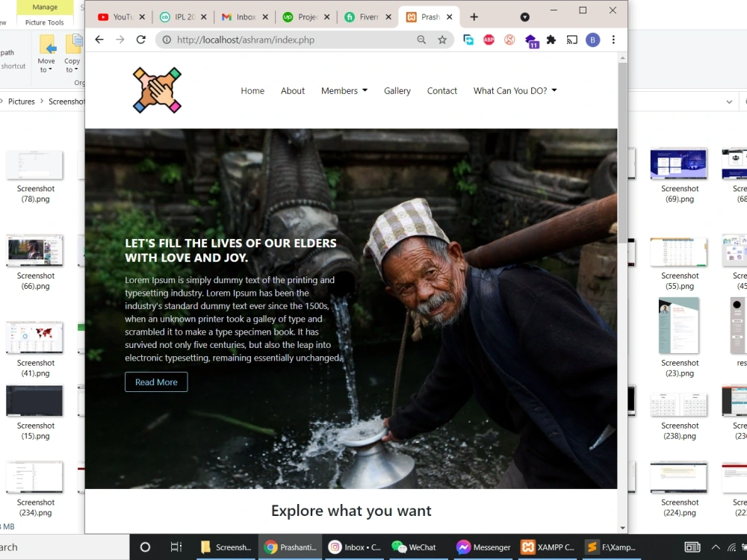The height and width of the screenshot is (560, 747).
Task: Open the extensions puzzle piece menu
Action: tap(551, 40)
